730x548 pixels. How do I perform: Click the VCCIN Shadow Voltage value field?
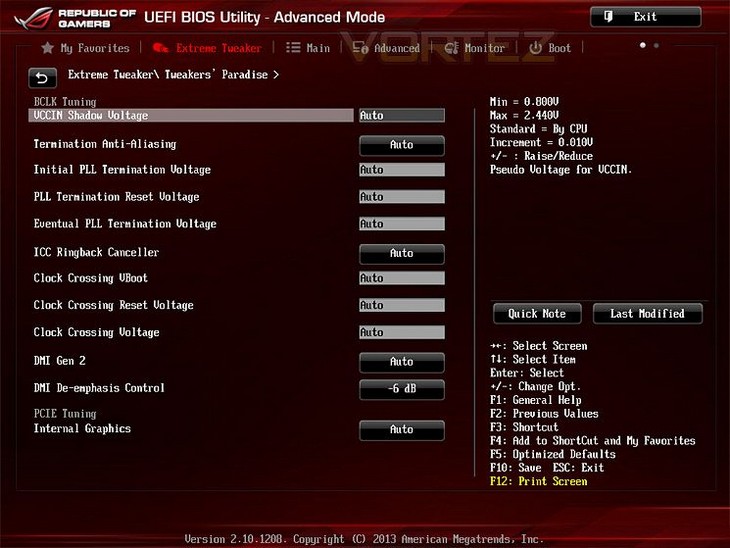click(x=402, y=115)
